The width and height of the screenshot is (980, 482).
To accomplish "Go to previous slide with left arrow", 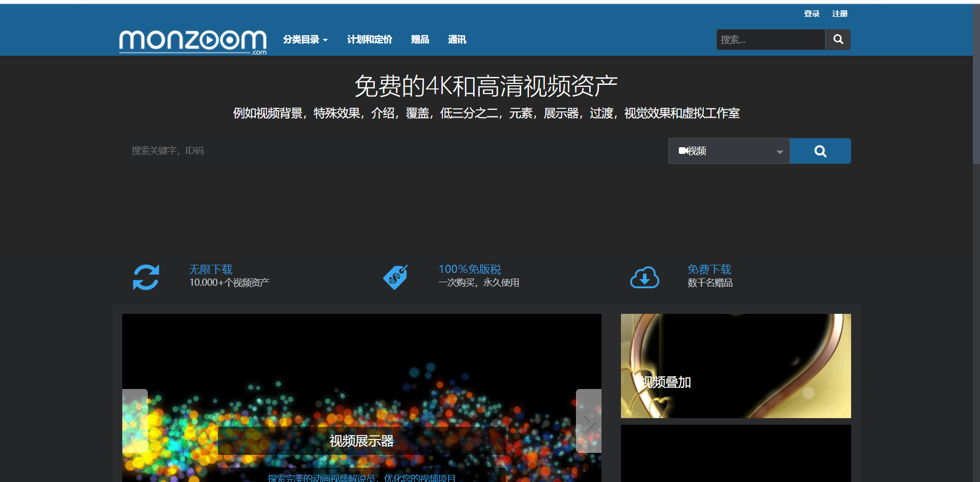I will (x=135, y=421).
